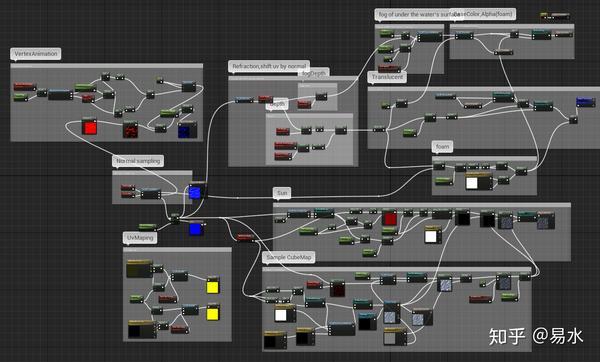The image size is (600, 362).
Task: Select the bright red preview node in VertexAnimation group
Action: tap(89, 126)
